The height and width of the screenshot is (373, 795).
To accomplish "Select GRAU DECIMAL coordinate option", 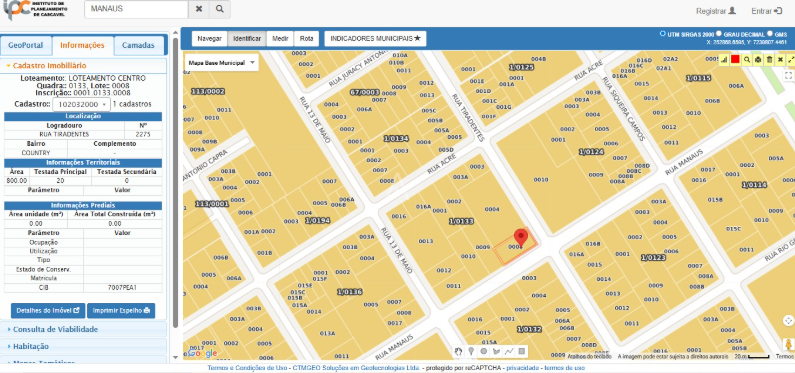I will [x=718, y=33].
